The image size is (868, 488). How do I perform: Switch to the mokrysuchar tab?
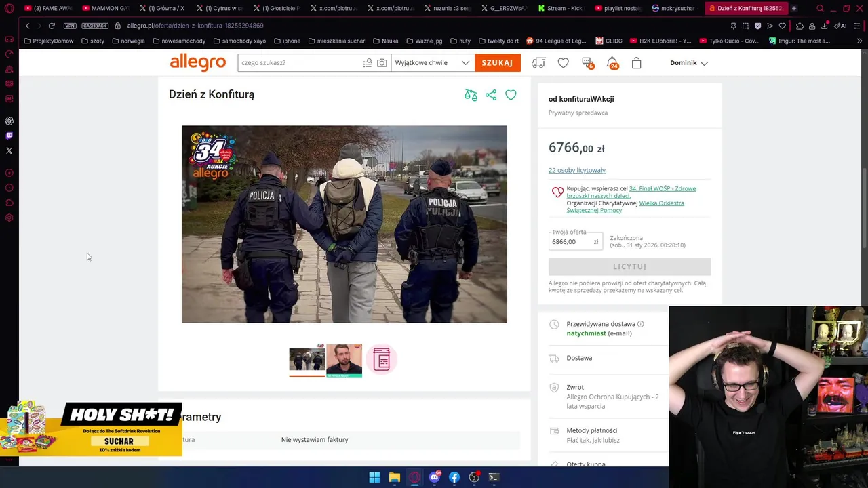pos(674,8)
